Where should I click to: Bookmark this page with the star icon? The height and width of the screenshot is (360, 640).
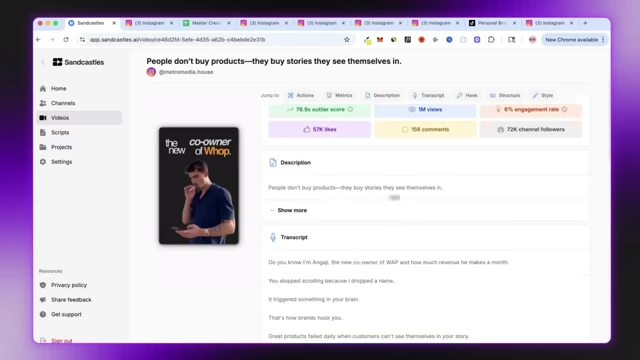coord(347,40)
